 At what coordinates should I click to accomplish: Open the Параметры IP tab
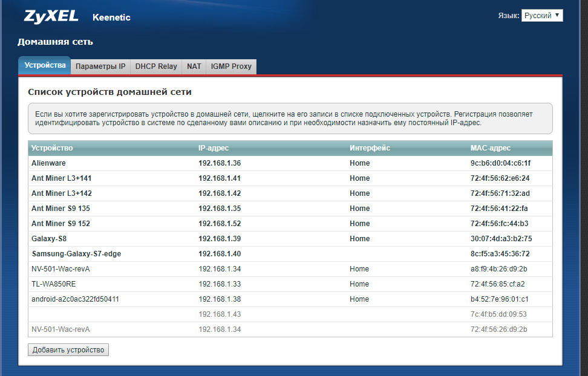click(100, 66)
